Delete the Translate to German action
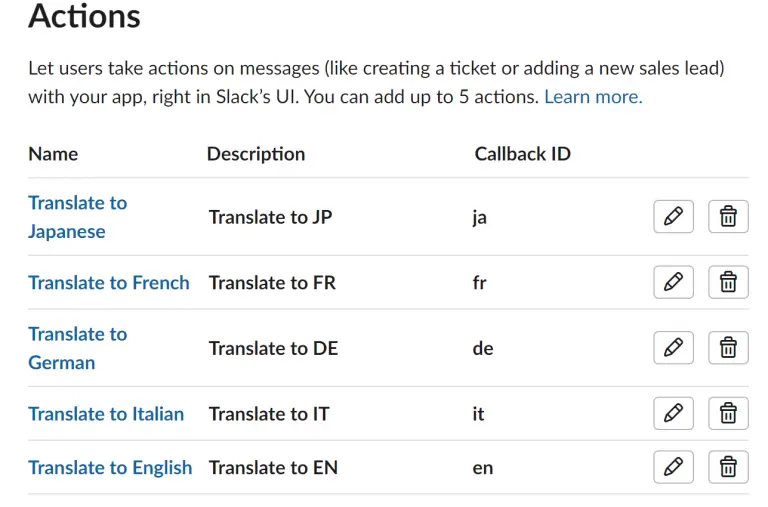768x507 pixels. tap(728, 347)
